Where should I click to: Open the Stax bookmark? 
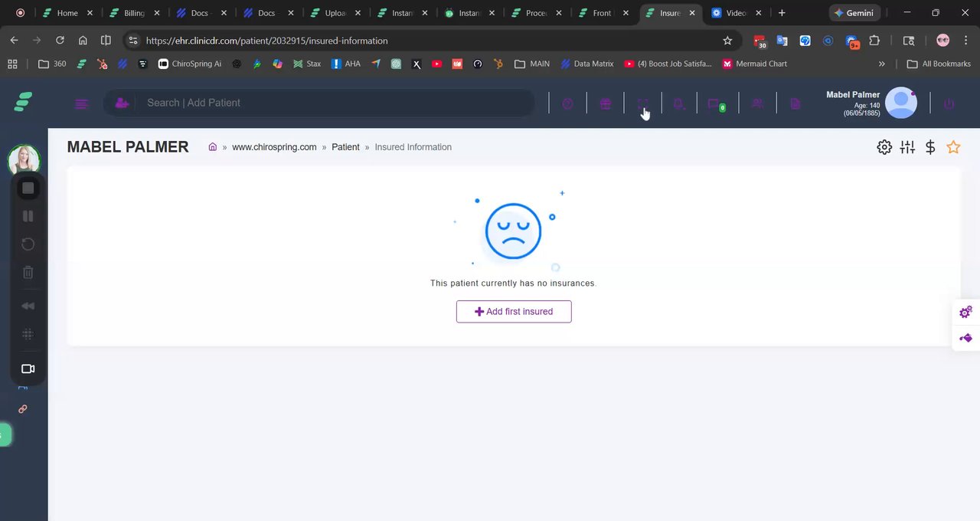307,64
